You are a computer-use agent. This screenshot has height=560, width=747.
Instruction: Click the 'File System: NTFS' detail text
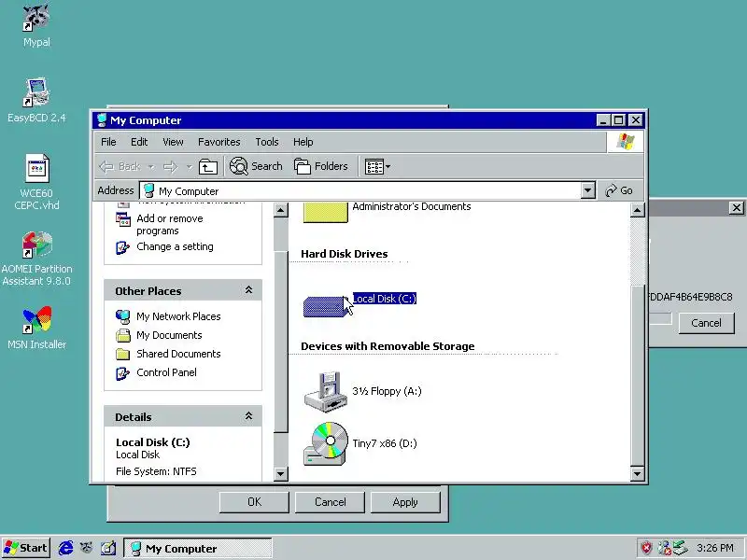click(x=156, y=471)
